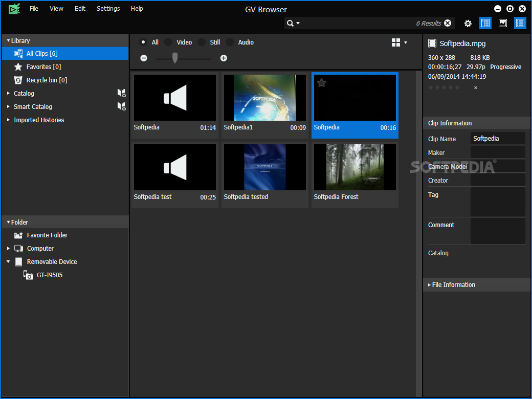Select the Softpedia 01:14 audio clip

coord(175,104)
